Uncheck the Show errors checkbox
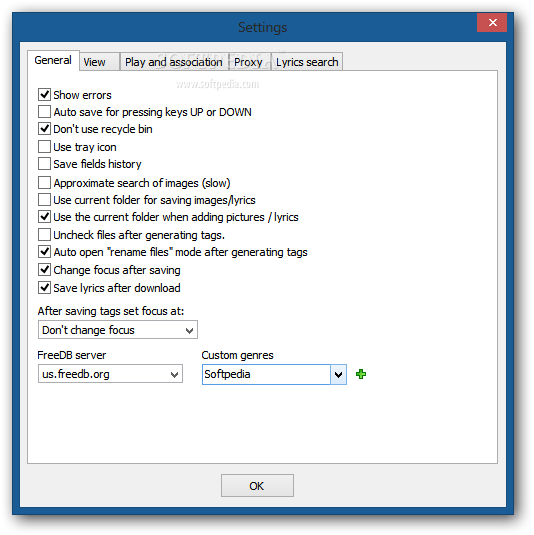The image size is (534, 535). (x=44, y=95)
